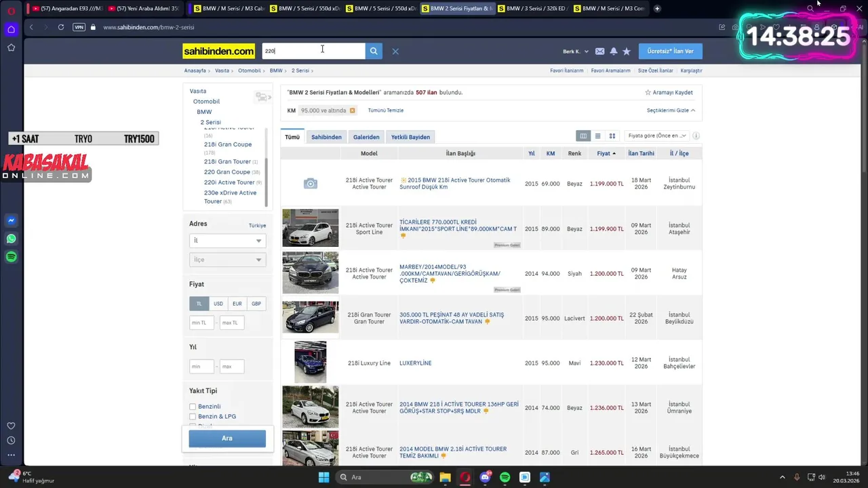Open Karşılaştır link in breadcrumb bar
The image size is (868, 488).
click(x=692, y=70)
